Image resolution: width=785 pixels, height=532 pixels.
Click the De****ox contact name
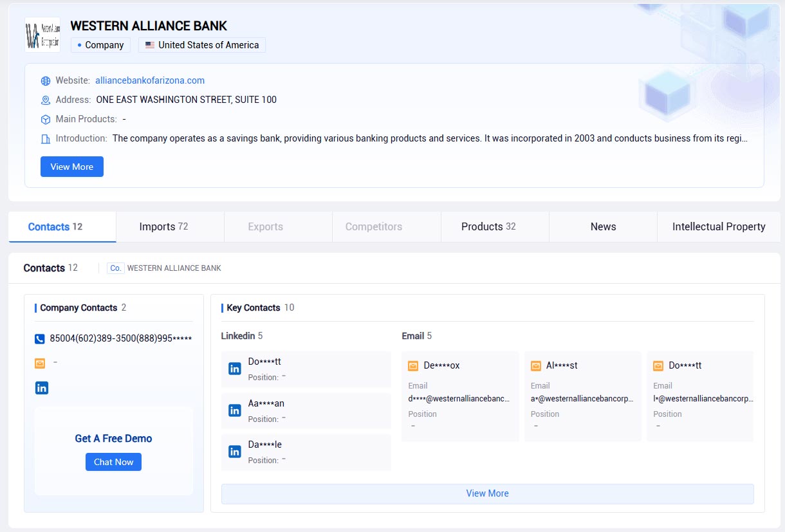pos(441,365)
